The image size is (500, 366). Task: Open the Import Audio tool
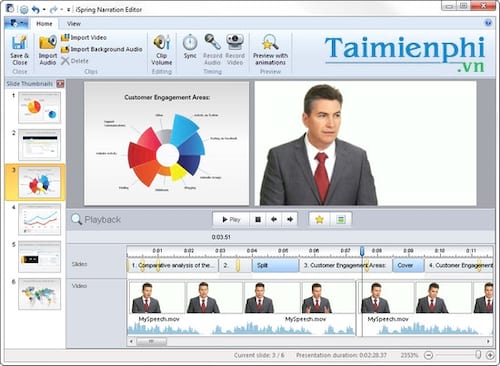pyautogui.click(x=48, y=50)
